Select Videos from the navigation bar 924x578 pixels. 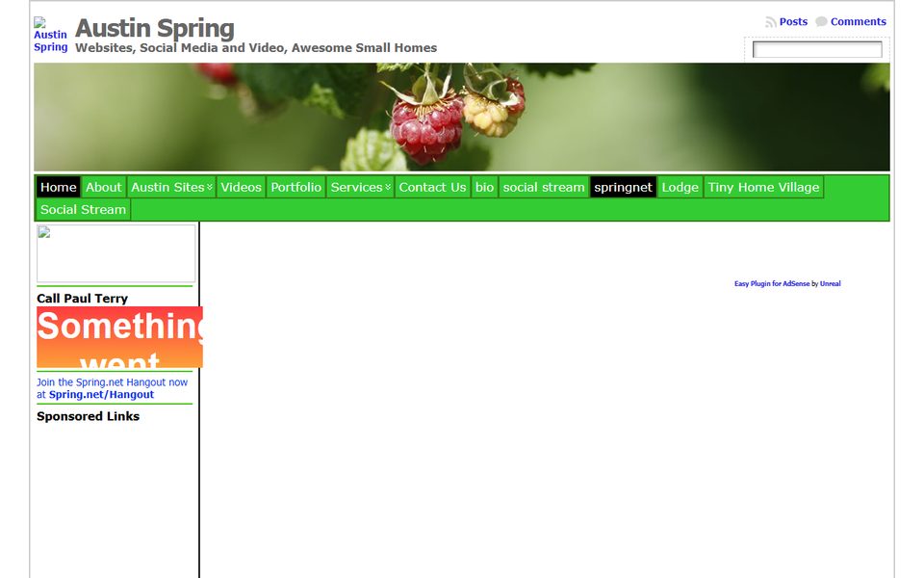coord(241,187)
